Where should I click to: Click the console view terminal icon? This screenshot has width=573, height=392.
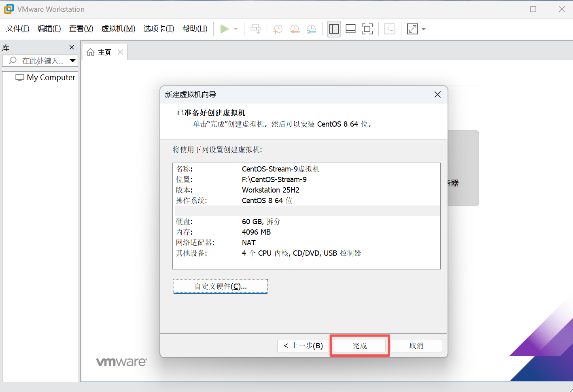point(390,29)
